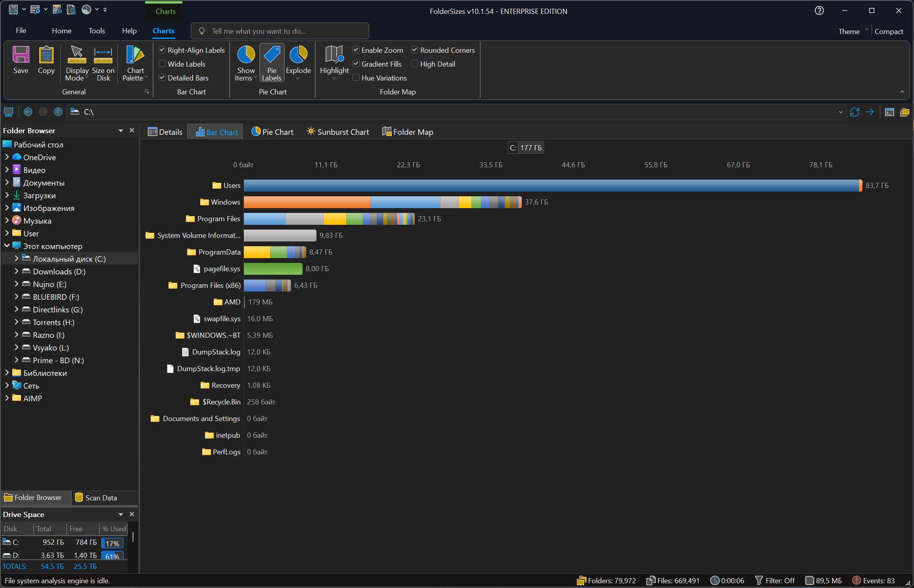This screenshot has height=588, width=914.
Task: Click the computer icon left of navigation arrows
Action: point(8,112)
